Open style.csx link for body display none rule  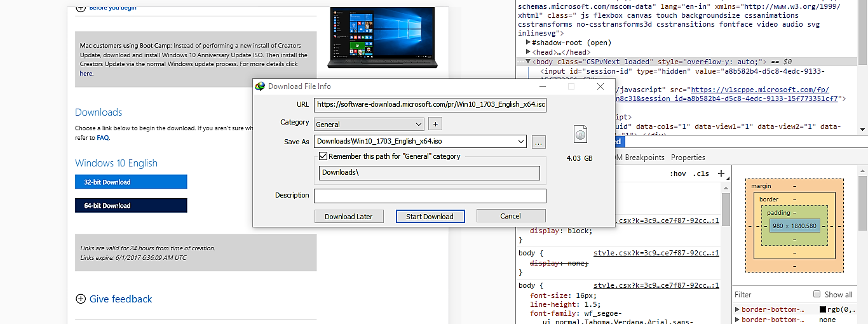[656, 253]
